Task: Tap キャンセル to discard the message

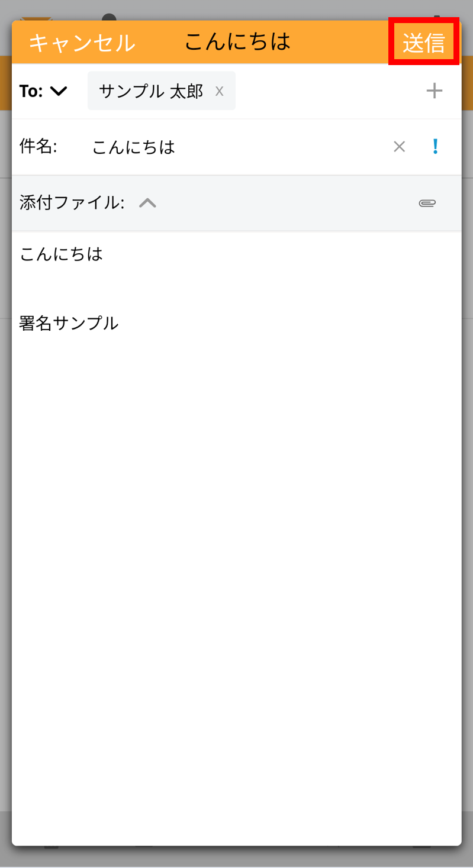Action: click(x=82, y=43)
